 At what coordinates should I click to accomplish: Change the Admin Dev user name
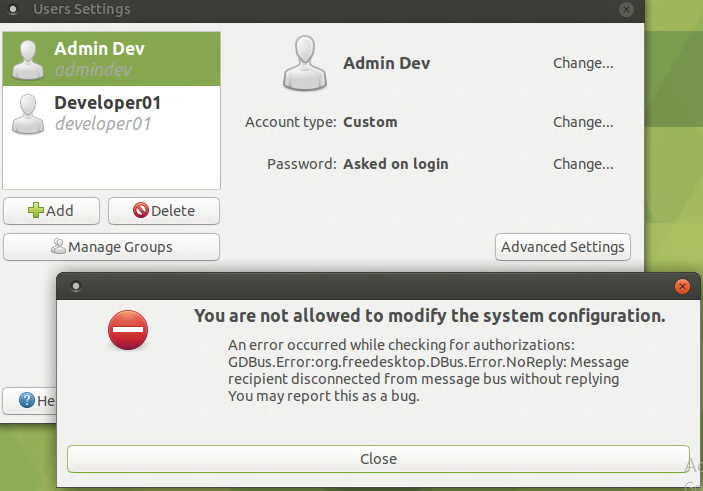(583, 63)
